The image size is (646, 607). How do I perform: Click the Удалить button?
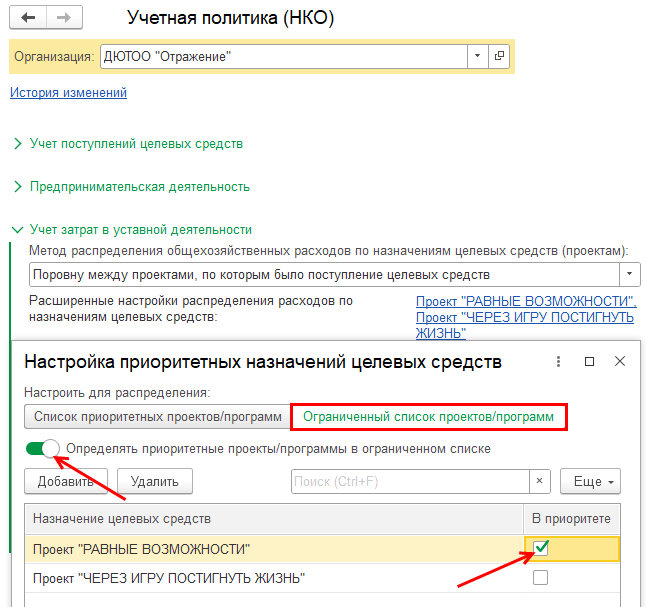[x=154, y=481]
